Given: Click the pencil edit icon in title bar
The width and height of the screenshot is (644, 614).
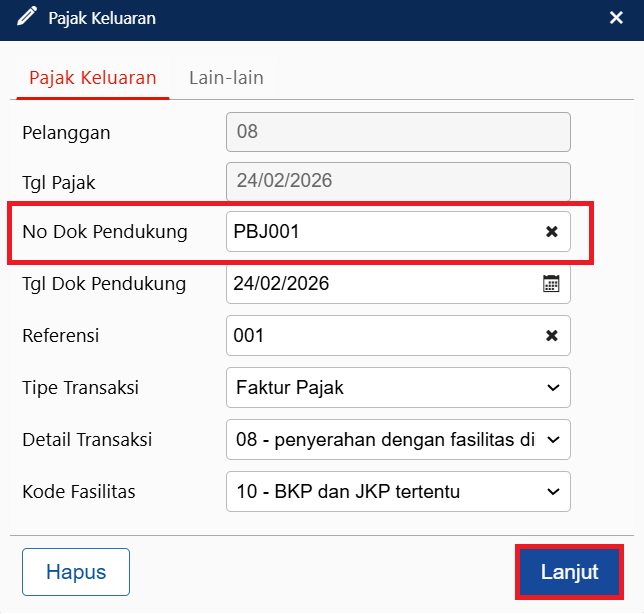Looking at the screenshot, I should 27,17.
